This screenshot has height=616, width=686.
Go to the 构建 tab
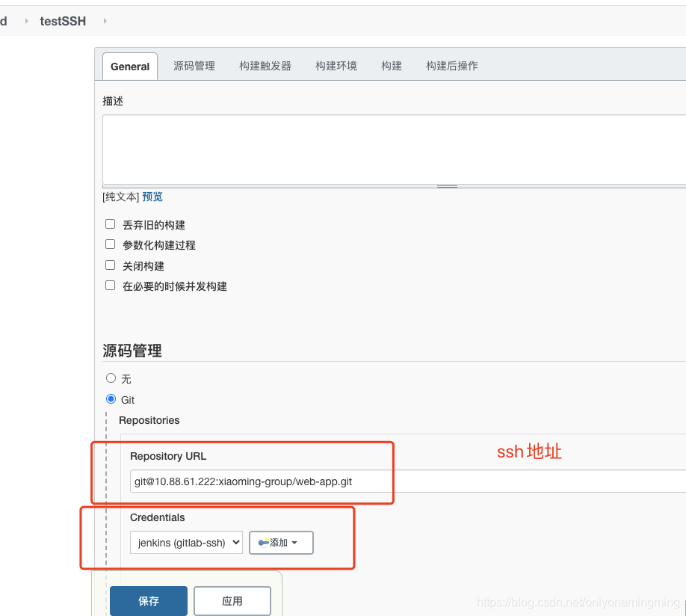(392, 66)
